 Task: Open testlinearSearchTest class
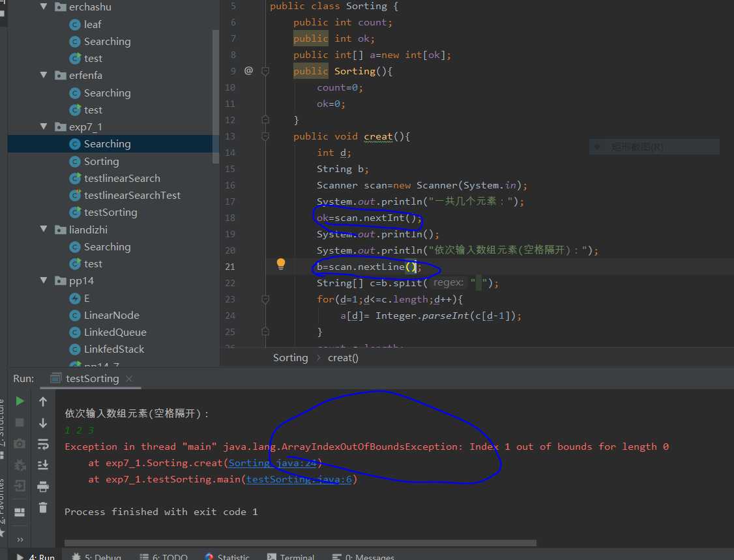click(x=132, y=196)
